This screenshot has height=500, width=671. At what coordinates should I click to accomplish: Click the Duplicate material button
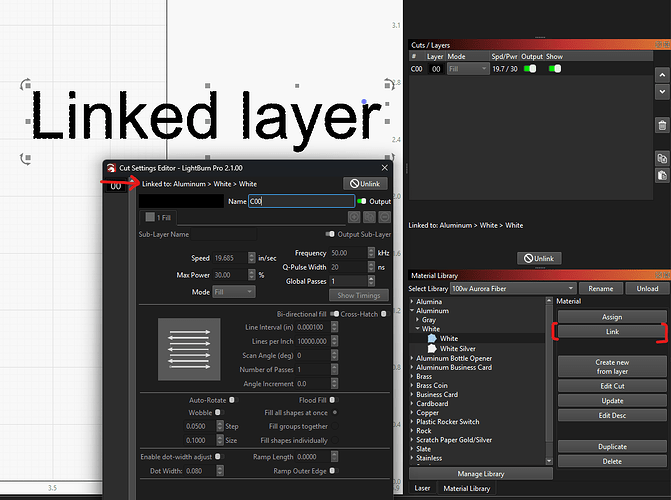(612, 446)
